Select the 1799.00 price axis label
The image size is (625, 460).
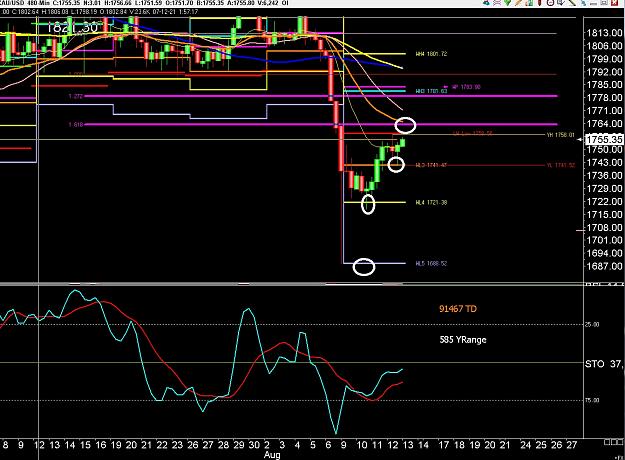click(x=605, y=59)
